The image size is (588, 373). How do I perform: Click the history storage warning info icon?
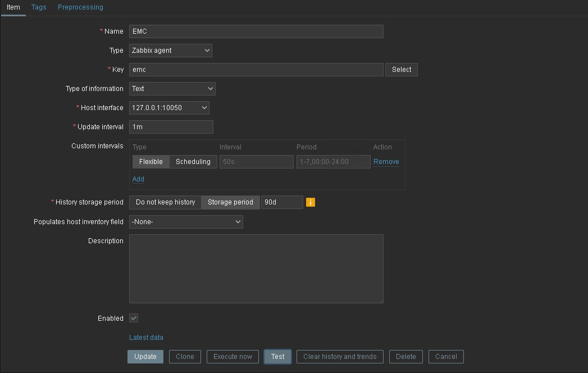coord(311,202)
